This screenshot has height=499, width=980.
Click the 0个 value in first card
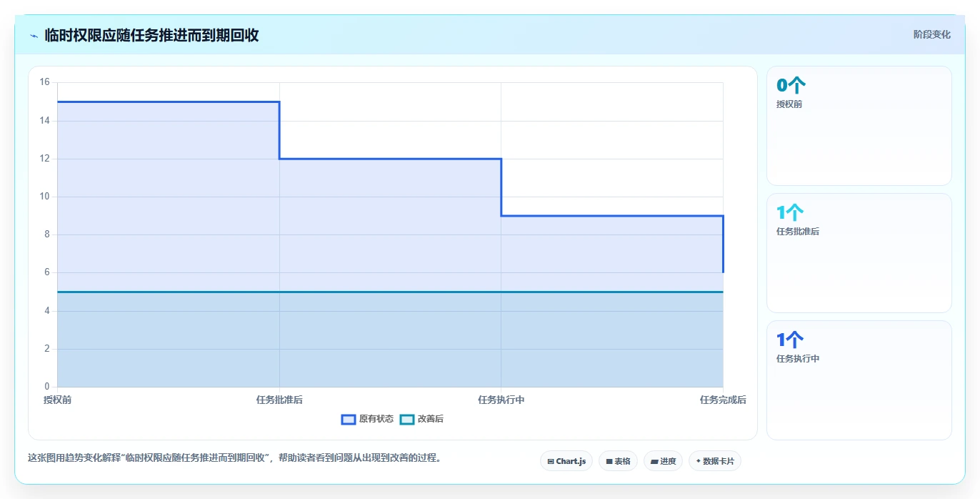click(791, 86)
